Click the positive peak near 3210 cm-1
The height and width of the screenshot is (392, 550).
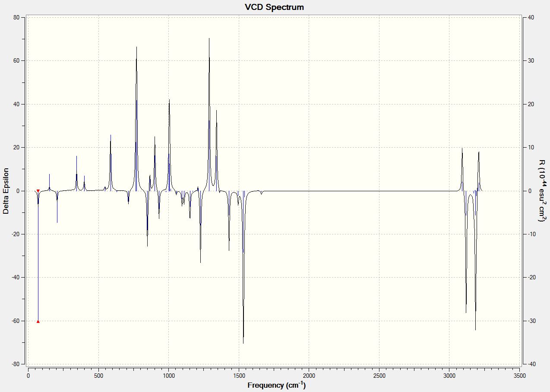pos(479,152)
